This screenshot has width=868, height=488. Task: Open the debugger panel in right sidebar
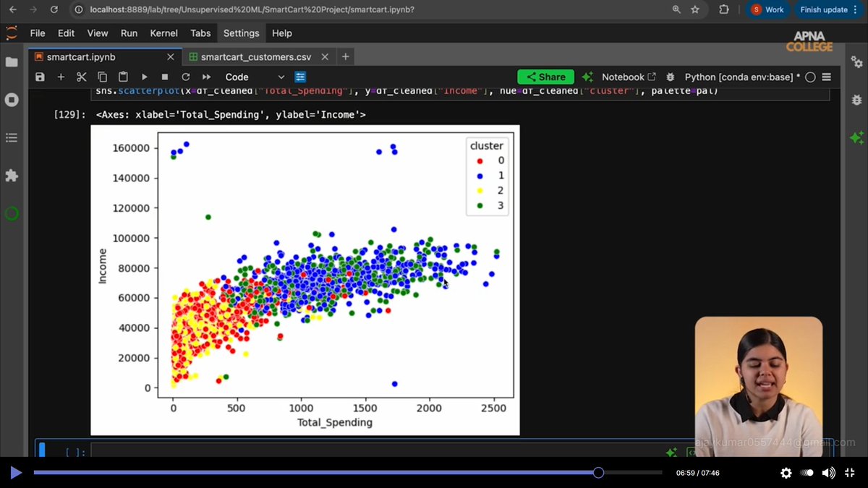pyautogui.click(x=856, y=100)
